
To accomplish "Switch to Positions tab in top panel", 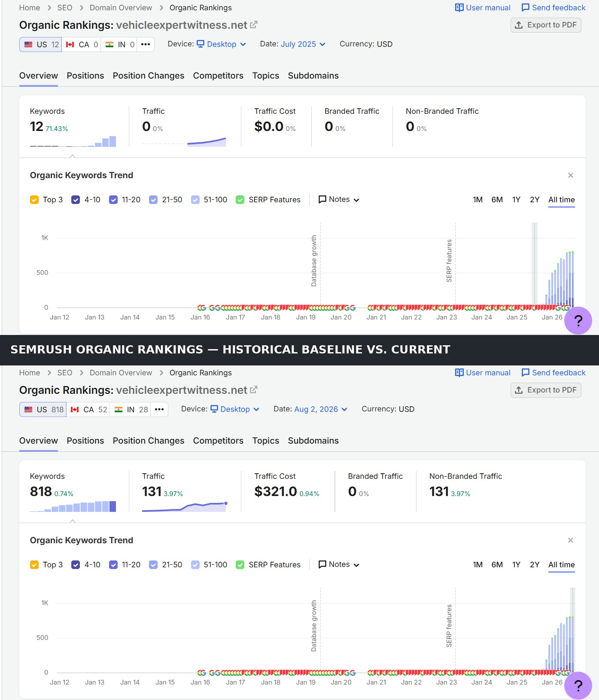I will (85, 76).
